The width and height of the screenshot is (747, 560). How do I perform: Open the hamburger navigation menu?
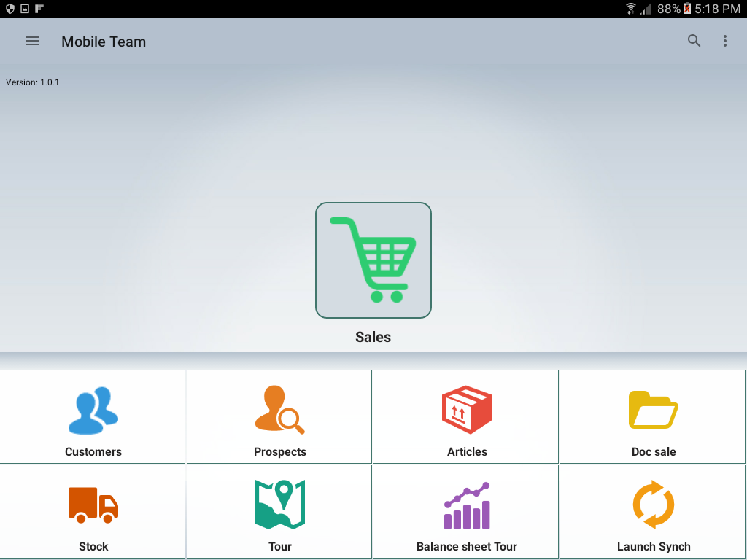click(32, 42)
